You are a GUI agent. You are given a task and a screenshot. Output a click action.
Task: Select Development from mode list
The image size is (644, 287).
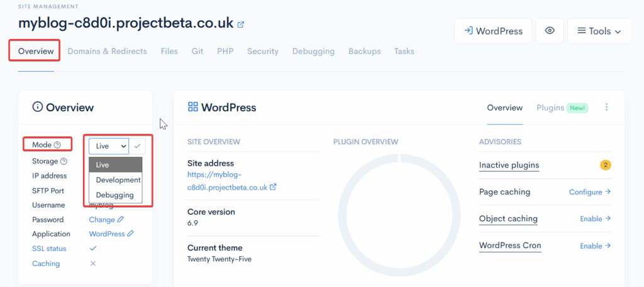point(118,180)
